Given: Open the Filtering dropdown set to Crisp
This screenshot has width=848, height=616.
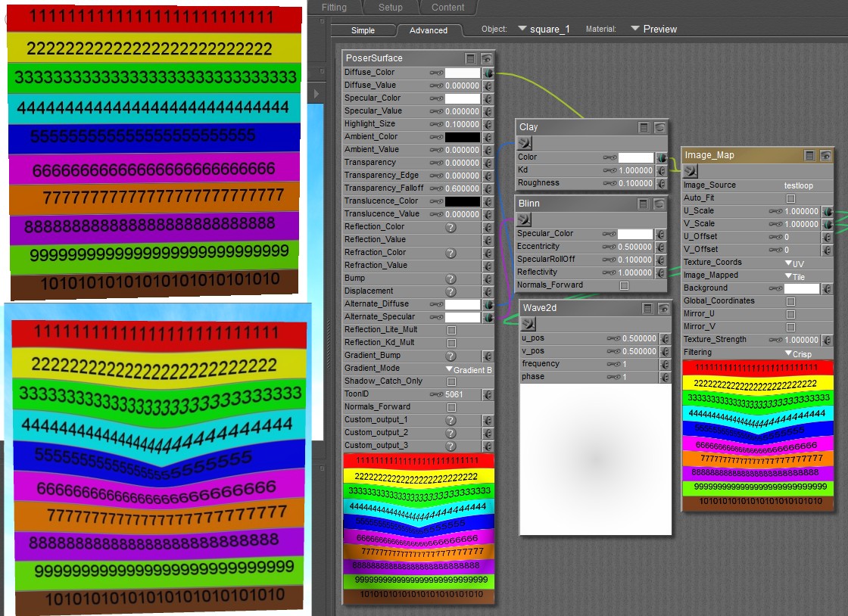Looking at the screenshot, I should (x=797, y=353).
